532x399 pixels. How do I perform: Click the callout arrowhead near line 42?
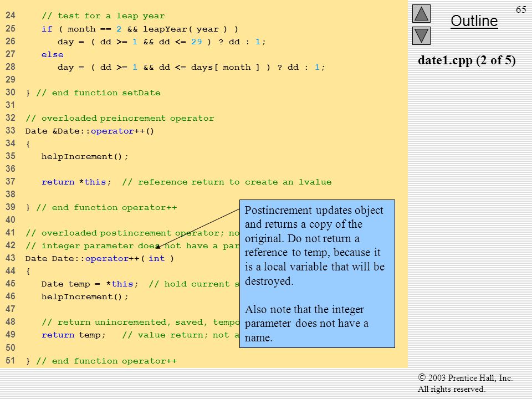[158, 247]
